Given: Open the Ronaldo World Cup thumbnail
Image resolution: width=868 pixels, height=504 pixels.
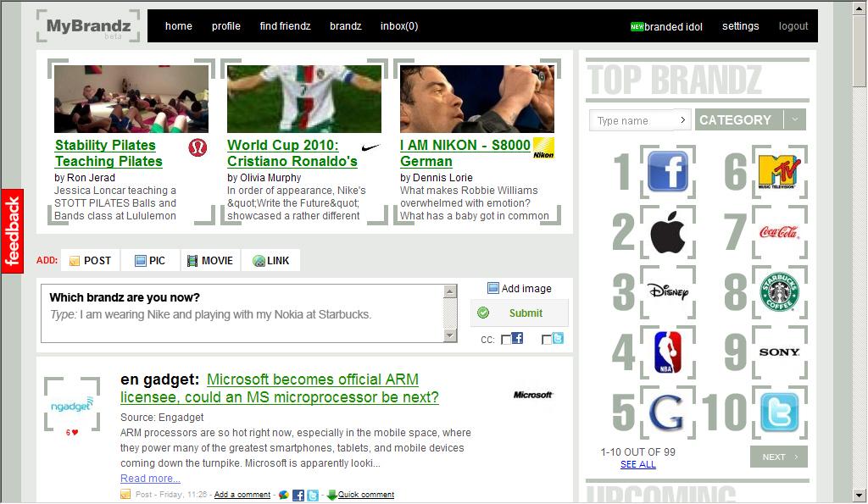Looking at the screenshot, I should click(x=304, y=98).
